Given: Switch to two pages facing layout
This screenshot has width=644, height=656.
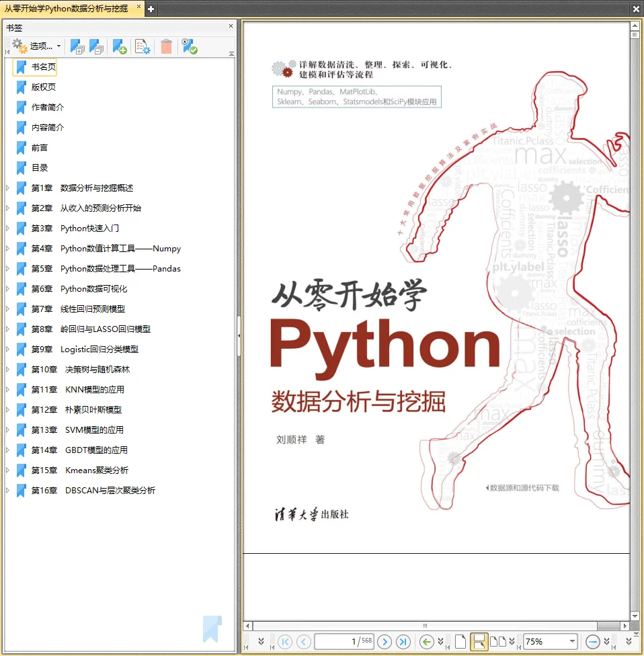Looking at the screenshot, I should [498, 641].
